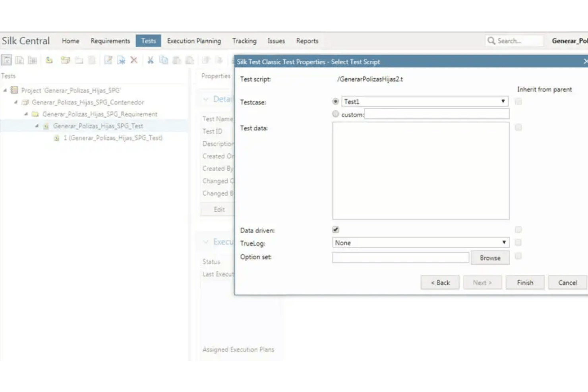Click the second clipboard Paste as Child icon
Viewport: 588px width, 392px height.
(x=190, y=60)
